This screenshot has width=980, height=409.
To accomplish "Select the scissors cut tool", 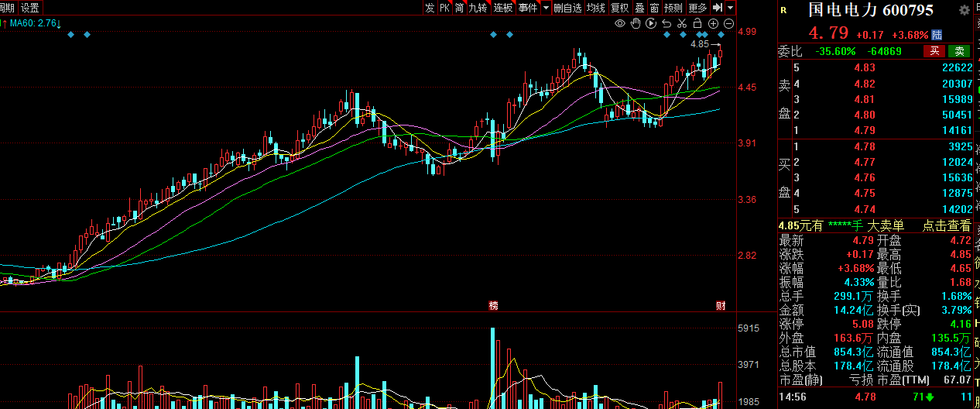I will point(682,24).
